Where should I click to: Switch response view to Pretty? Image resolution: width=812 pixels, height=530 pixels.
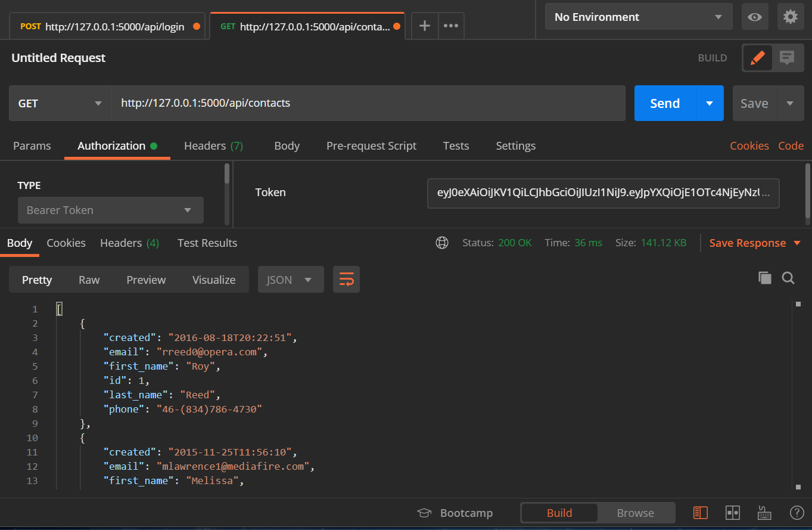37,280
